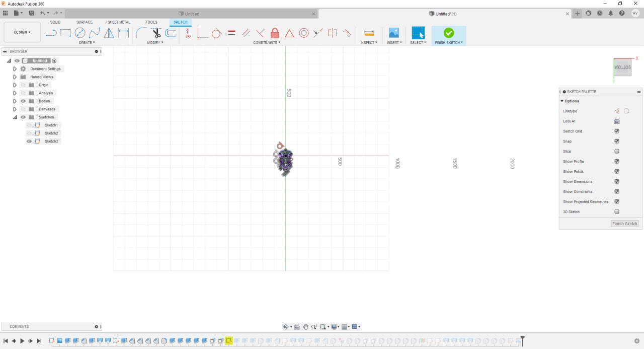Click the green Finish Sketch checkmark
The width and height of the screenshot is (644, 349).
[449, 33]
